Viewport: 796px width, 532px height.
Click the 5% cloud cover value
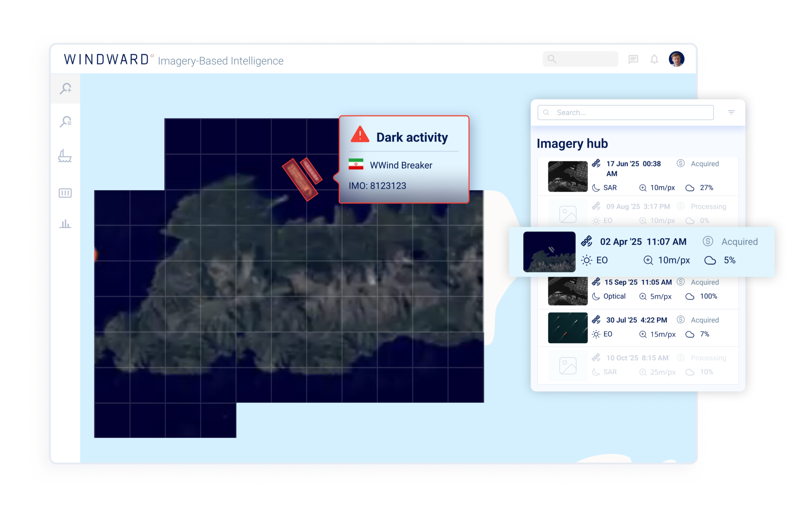tap(730, 260)
